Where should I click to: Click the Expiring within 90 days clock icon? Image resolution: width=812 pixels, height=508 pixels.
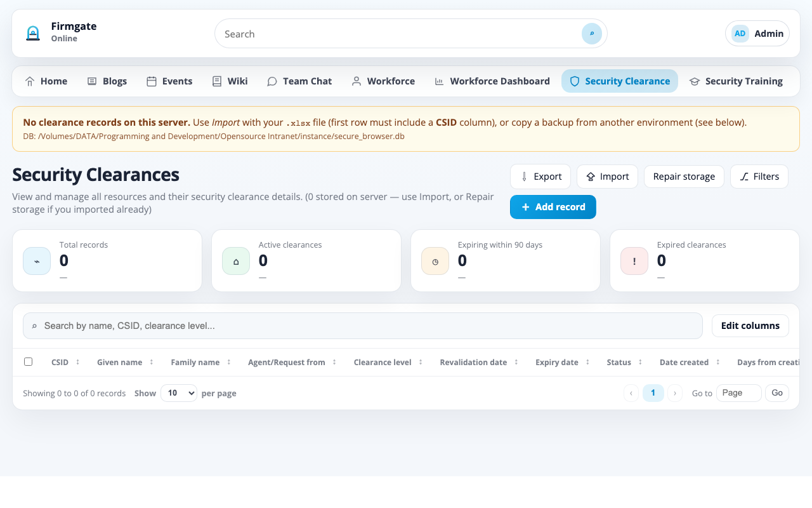[x=435, y=261]
